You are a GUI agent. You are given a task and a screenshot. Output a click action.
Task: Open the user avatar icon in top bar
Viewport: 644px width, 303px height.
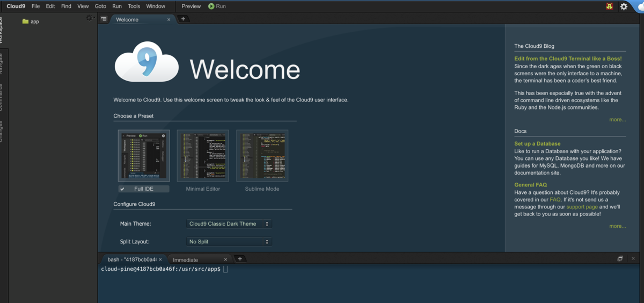coord(610,6)
